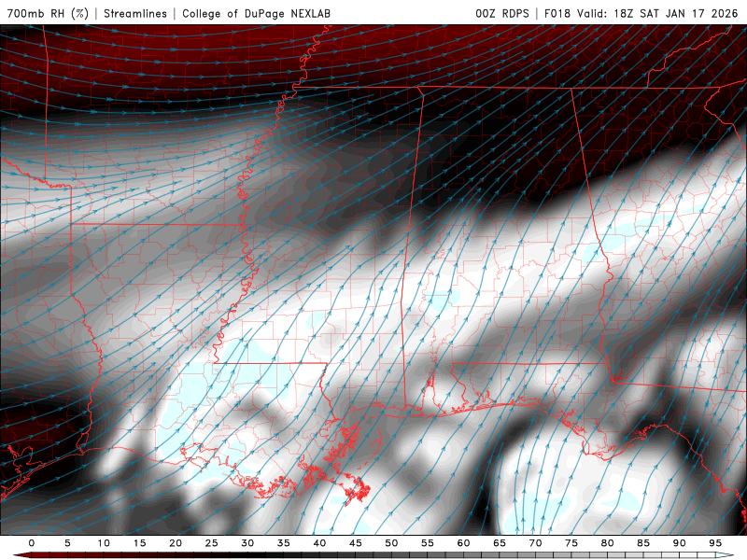
Task: Click the "10" value on the color scale
Action: coord(104,543)
